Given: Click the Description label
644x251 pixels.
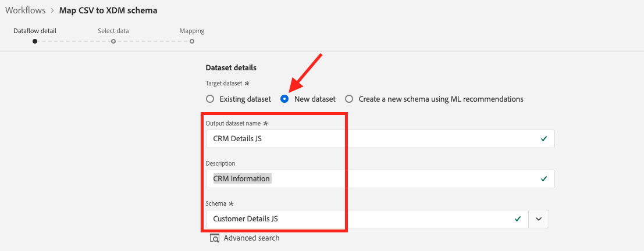Looking at the screenshot, I should click(x=220, y=163).
